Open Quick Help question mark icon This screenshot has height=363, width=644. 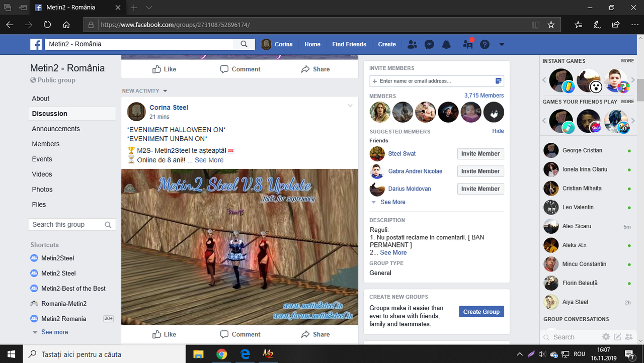[x=485, y=44]
